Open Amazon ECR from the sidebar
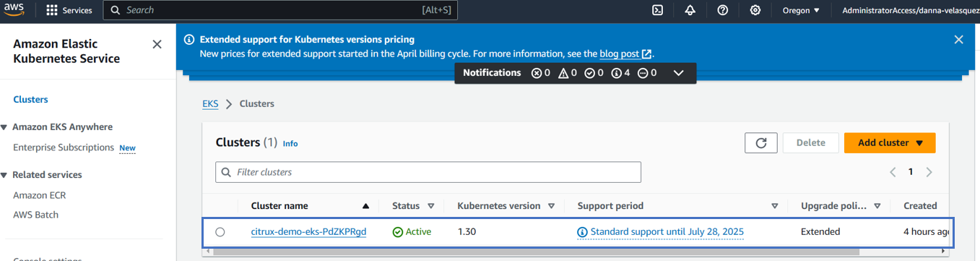Screen dimensions: 980x261 (x=40, y=195)
